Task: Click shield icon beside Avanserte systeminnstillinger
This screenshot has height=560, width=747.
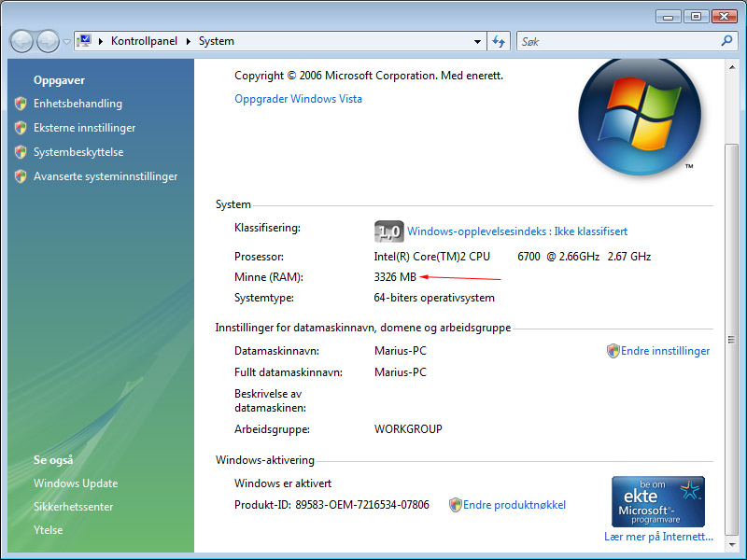Action: [21, 176]
